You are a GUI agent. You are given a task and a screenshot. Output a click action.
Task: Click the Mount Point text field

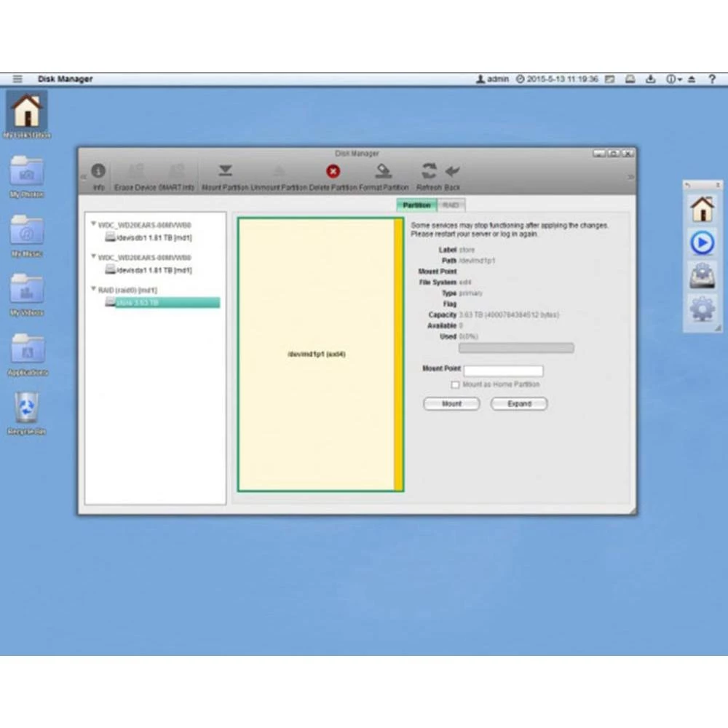(503, 371)
